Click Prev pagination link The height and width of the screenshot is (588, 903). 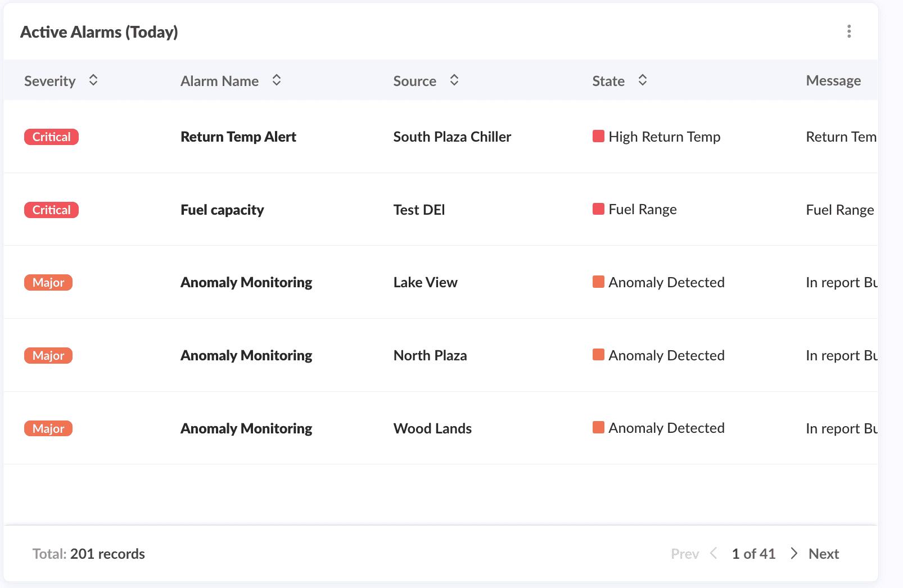(685, 554)
